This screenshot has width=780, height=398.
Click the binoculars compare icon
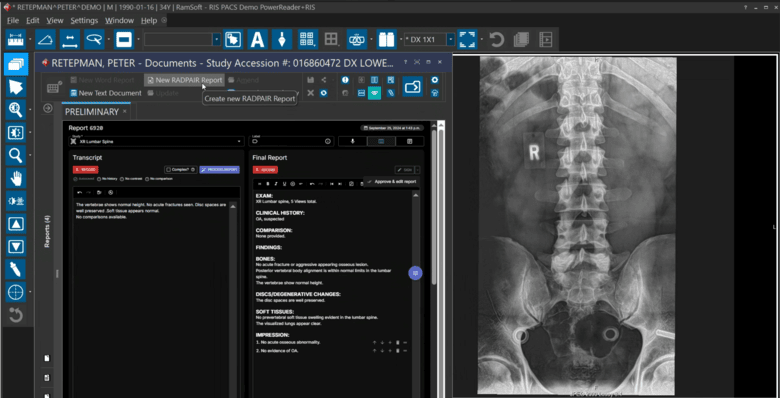387,39
